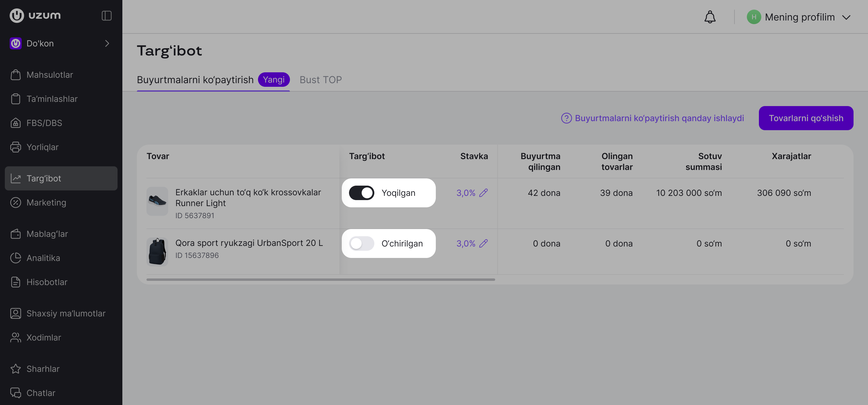Screen dimensions: 868x405
Task: Click the 3,0% stavka for Runner Light
Action: [466, 193]
